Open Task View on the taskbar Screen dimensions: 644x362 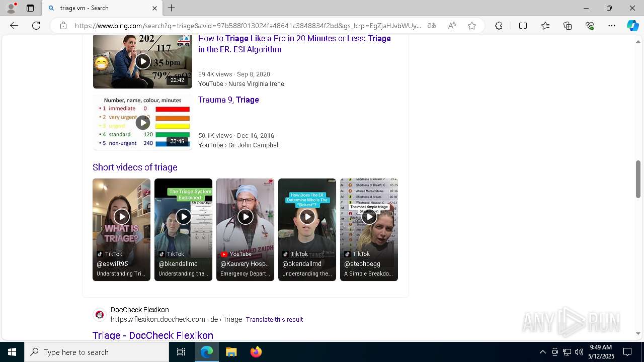181,352
